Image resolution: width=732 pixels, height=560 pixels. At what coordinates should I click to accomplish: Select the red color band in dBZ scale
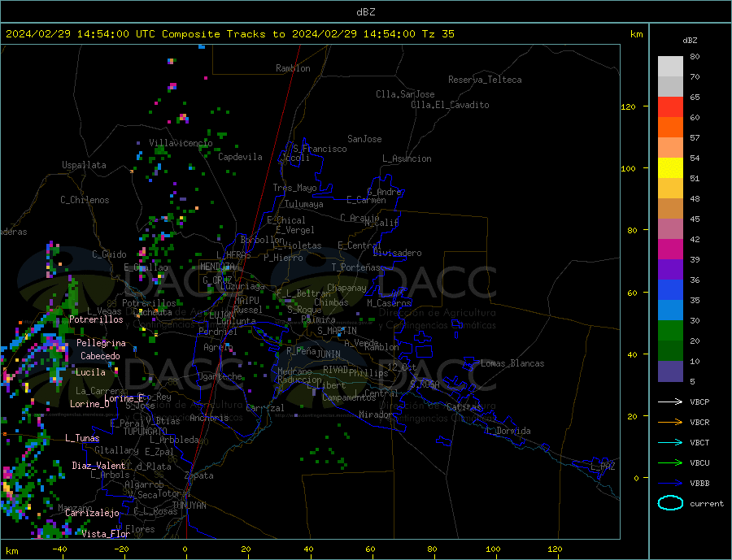(x=670, y=106)
